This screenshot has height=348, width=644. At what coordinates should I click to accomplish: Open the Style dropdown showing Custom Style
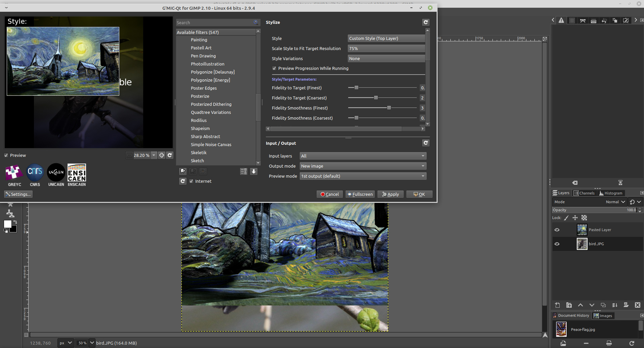[x=386, y=38]
